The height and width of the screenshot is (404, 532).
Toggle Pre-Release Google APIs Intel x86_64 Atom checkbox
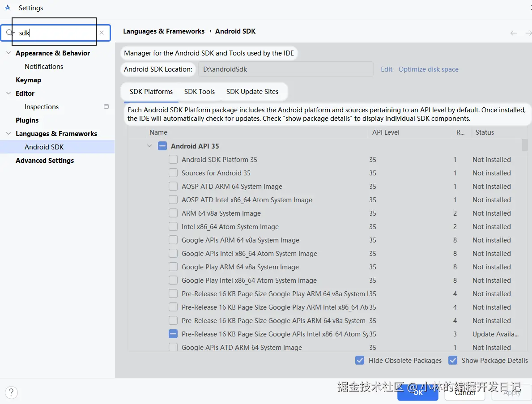pos(173,334)
